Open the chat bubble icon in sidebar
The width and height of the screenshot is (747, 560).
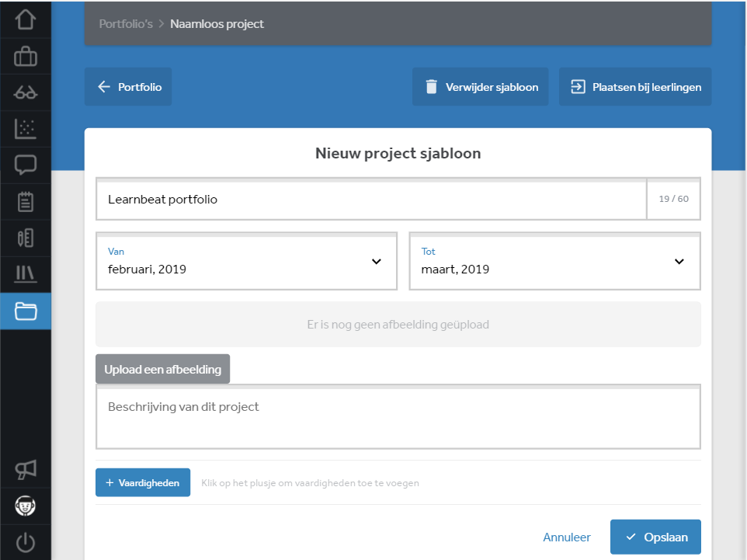[x=26, y=165]
